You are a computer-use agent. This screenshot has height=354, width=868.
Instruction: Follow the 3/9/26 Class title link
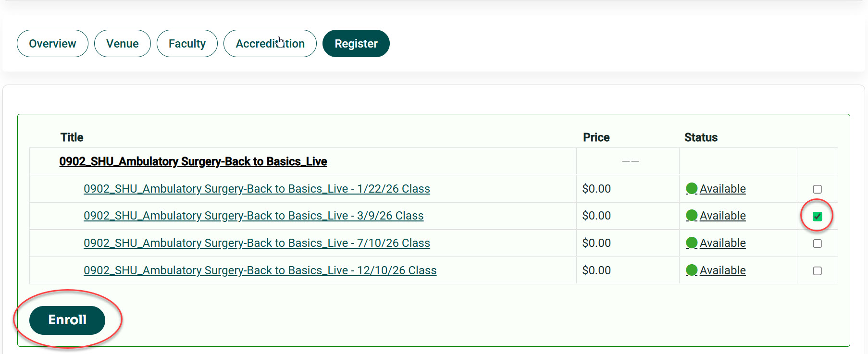pyautogui.click(x=253, y=216)
